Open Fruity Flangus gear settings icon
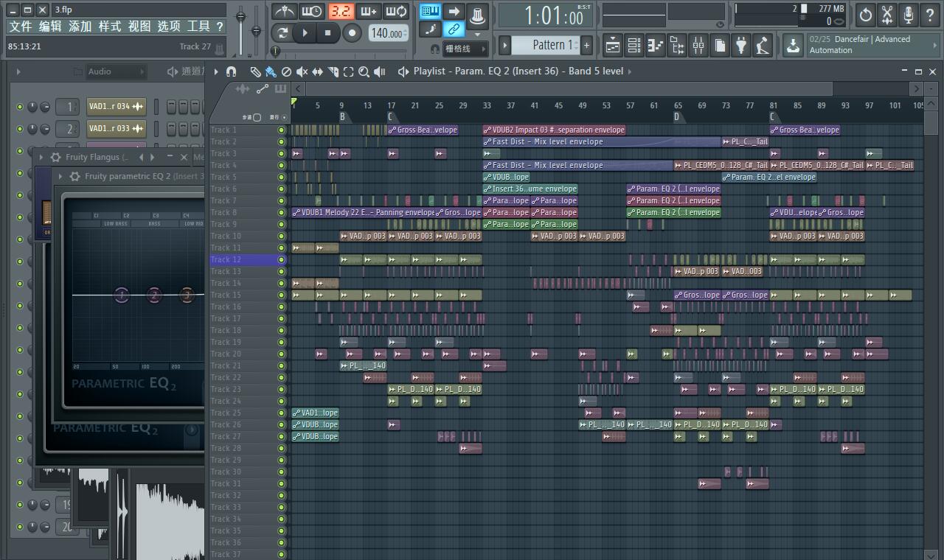The image size is (944, 560). point(55,157)
